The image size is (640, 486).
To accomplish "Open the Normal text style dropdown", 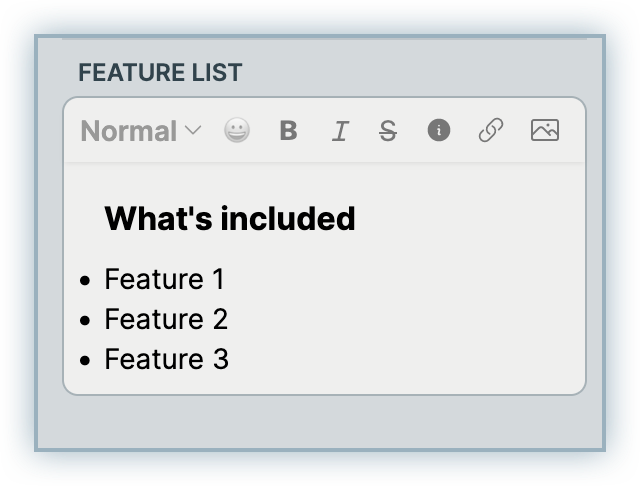I will tap(128, 131).
